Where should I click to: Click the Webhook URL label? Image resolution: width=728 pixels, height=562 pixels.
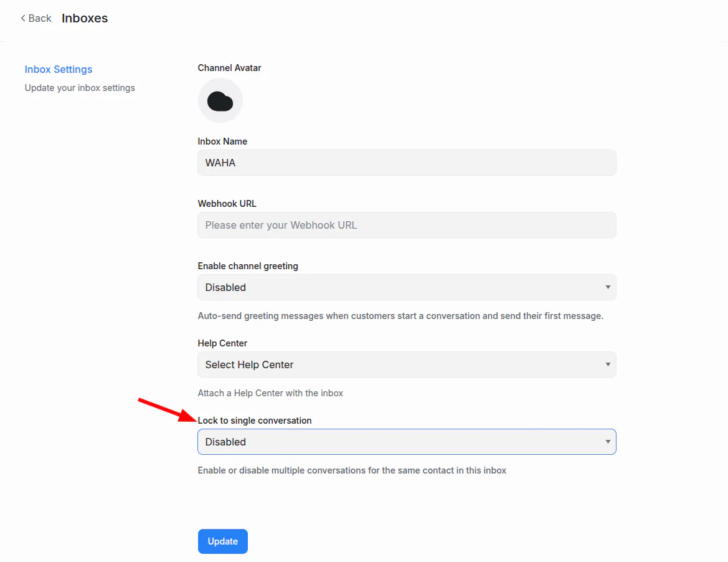[x=227, y=204]
